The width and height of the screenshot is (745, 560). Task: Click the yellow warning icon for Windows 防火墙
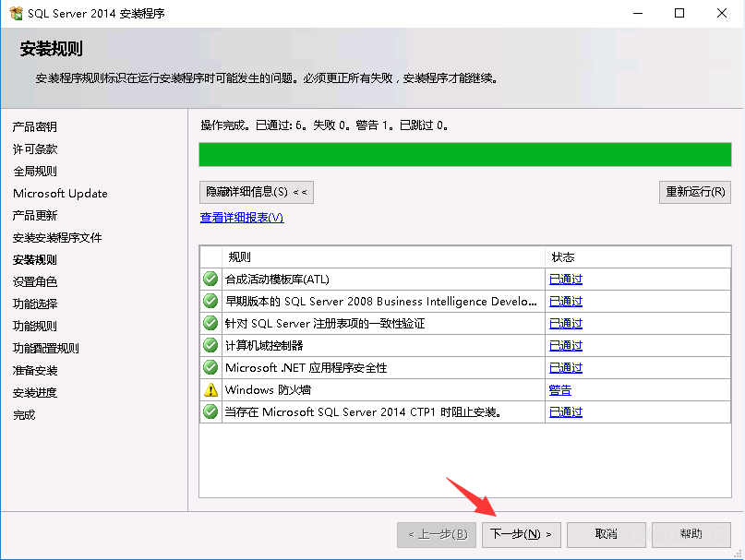click(210, 389)
